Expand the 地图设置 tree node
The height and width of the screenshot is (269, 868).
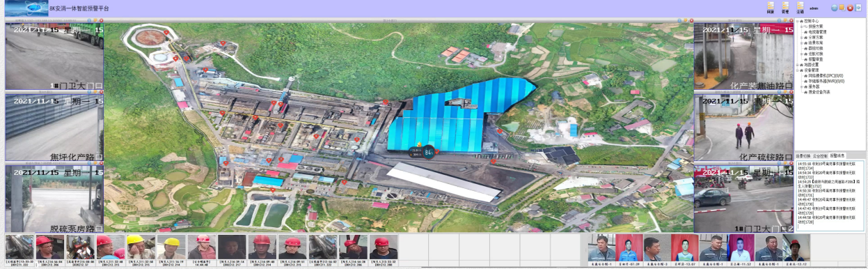798,65
